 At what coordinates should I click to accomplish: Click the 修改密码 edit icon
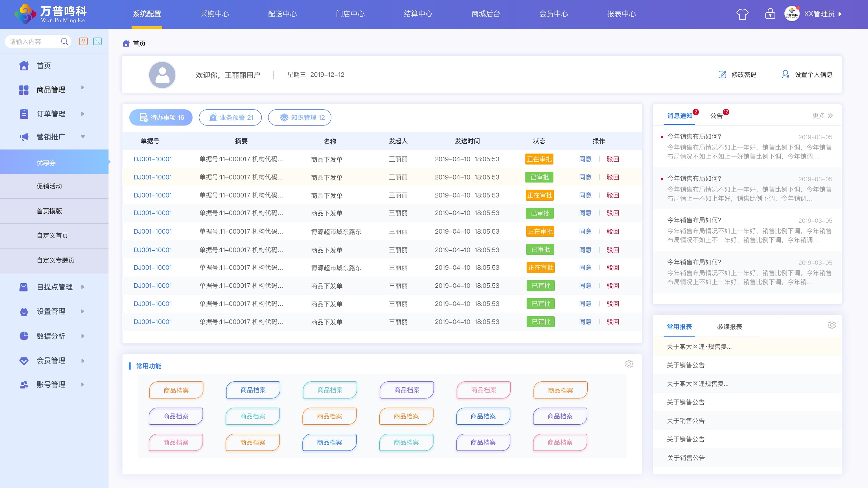click(722, 74)
